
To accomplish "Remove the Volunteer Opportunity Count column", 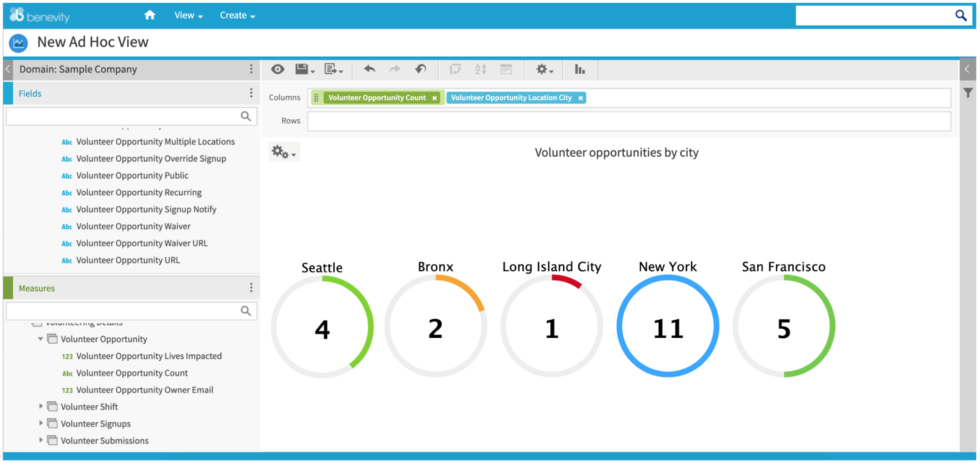I will click(435, 98).
